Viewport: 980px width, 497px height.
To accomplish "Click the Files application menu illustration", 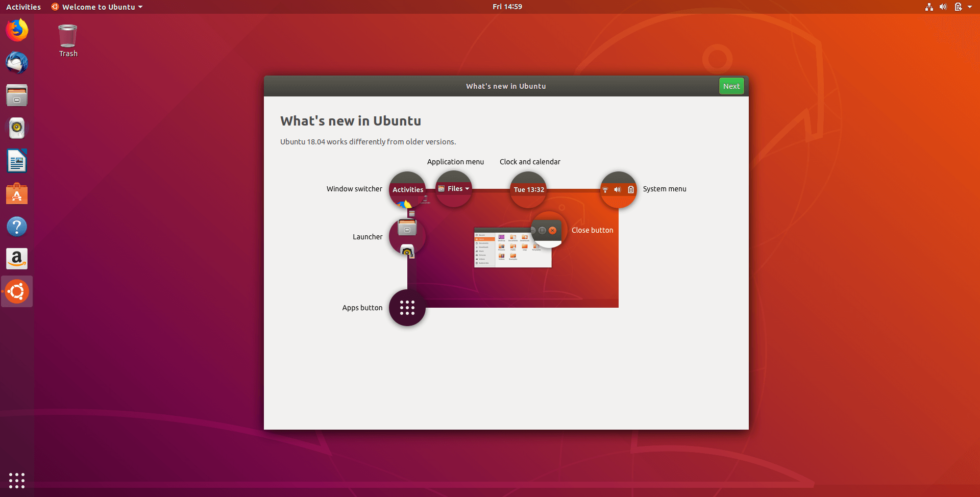I will (x=454, y=189).
